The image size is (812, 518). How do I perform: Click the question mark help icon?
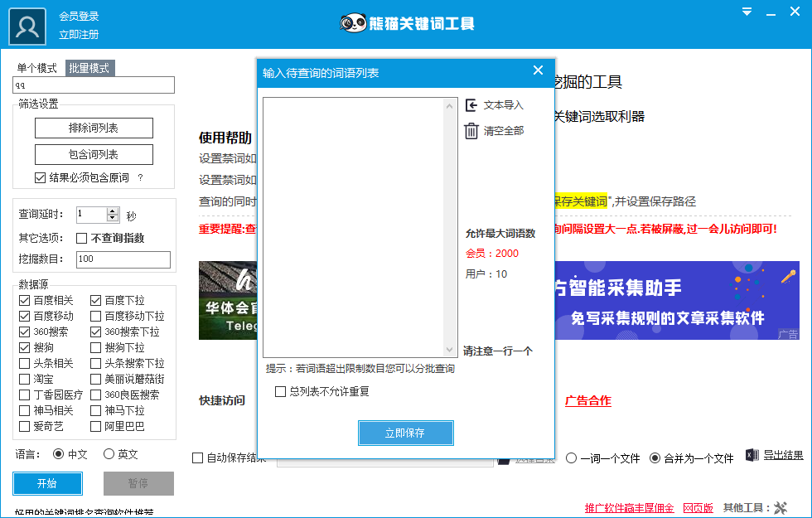point(140,177)
